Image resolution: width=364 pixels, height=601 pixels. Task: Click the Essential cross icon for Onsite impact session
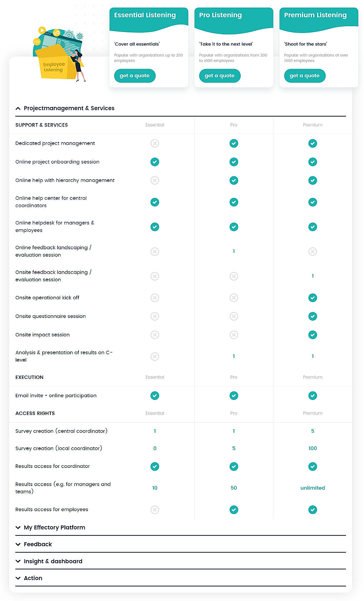tap(155, 335)
